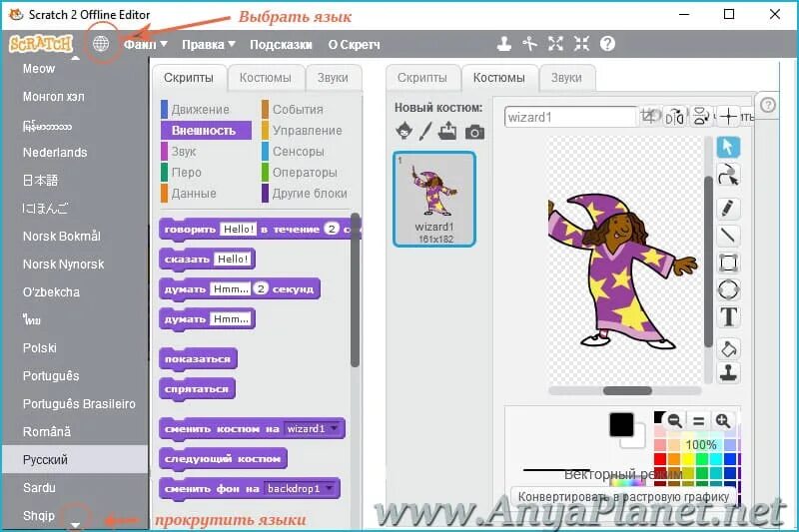Viewport: 799px width, 532px height.
Task: Select the Line tool
Action: (x=728, y=236)
